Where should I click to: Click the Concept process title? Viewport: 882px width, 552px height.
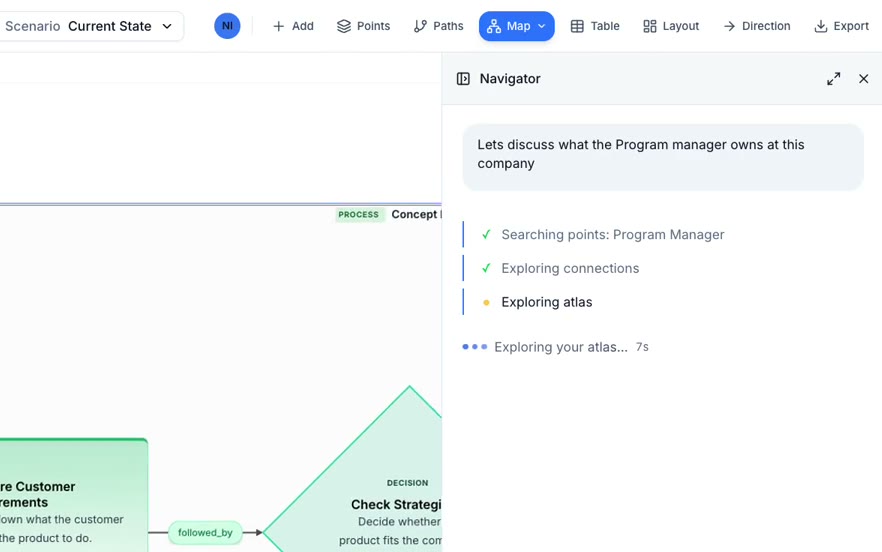pyautogui.click(x=416, y=214)
